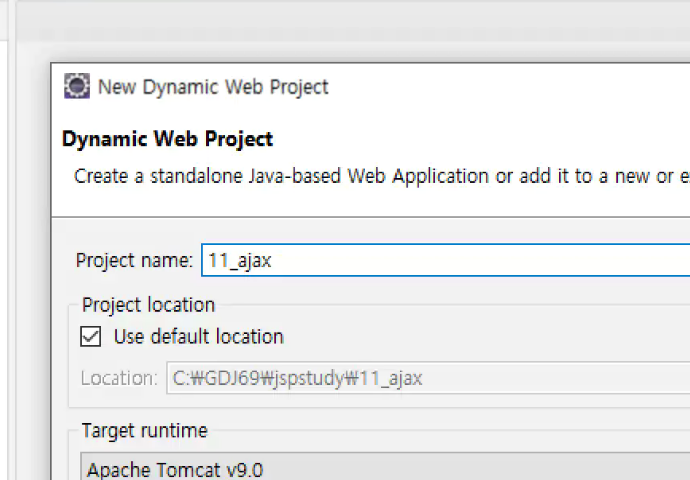The image size is (690, 480).
Task: Click the 'Project name:' label
Action: (x=134, y=260)
